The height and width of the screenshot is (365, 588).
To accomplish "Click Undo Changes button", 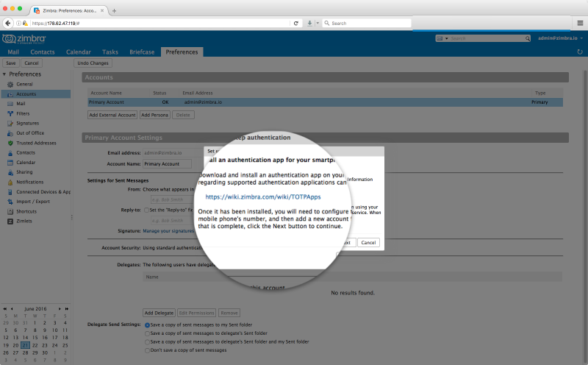I will coord(93,63).
